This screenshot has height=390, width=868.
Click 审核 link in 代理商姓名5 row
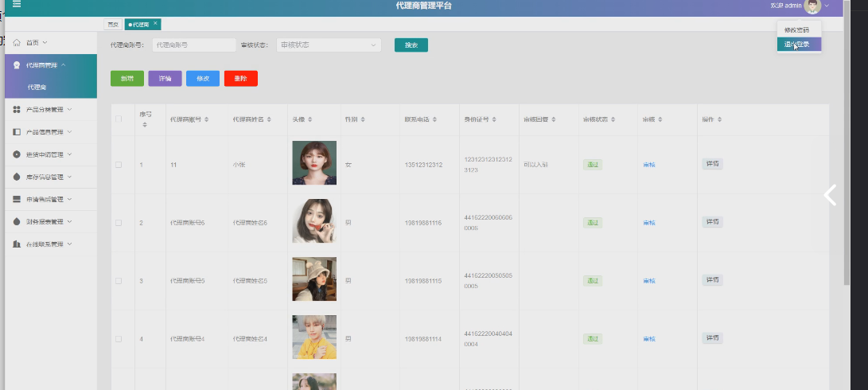click(649, 281)
